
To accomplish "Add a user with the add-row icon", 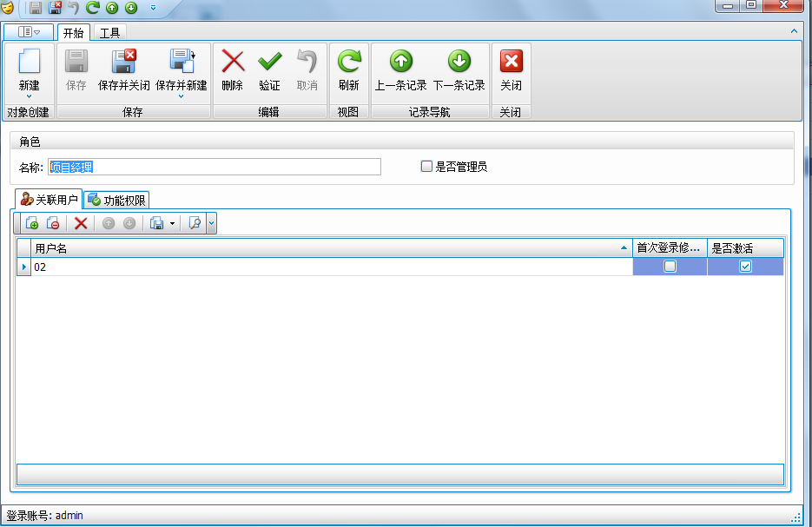I will 31,223.
